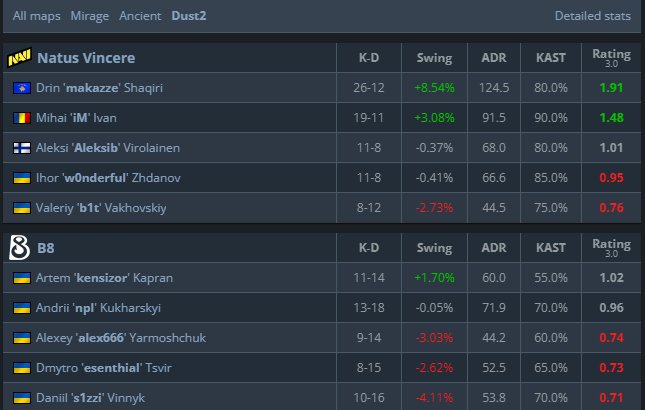This screenshot has width=645, height=410.
Task: Click the B8 team logo
Action: point(18,247)
